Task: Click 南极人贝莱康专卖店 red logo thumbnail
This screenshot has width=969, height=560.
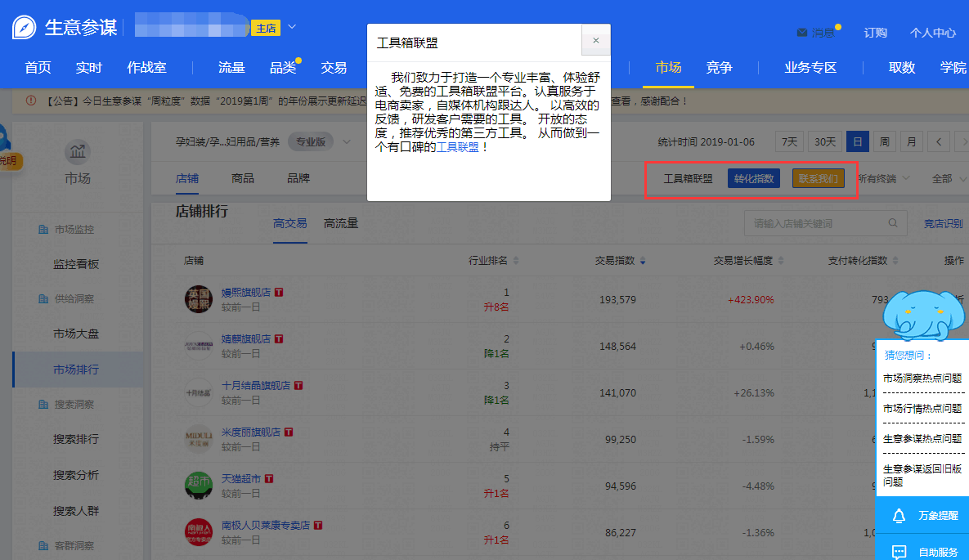Action: point(199,532)
